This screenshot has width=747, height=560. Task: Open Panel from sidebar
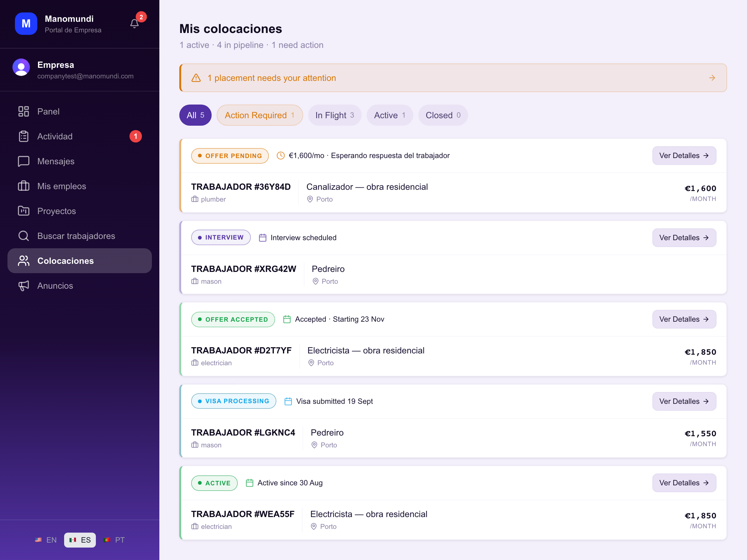click(x=80, y=111)
